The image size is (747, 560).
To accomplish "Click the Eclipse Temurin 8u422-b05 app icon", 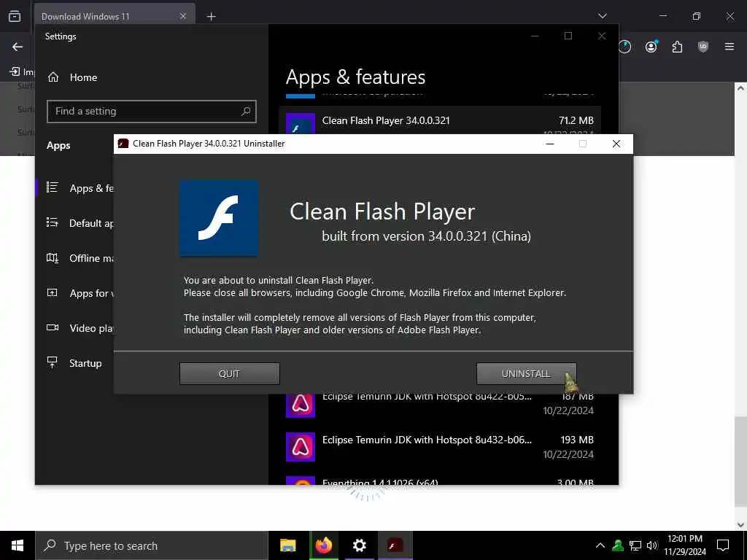I will pos(300,405).
